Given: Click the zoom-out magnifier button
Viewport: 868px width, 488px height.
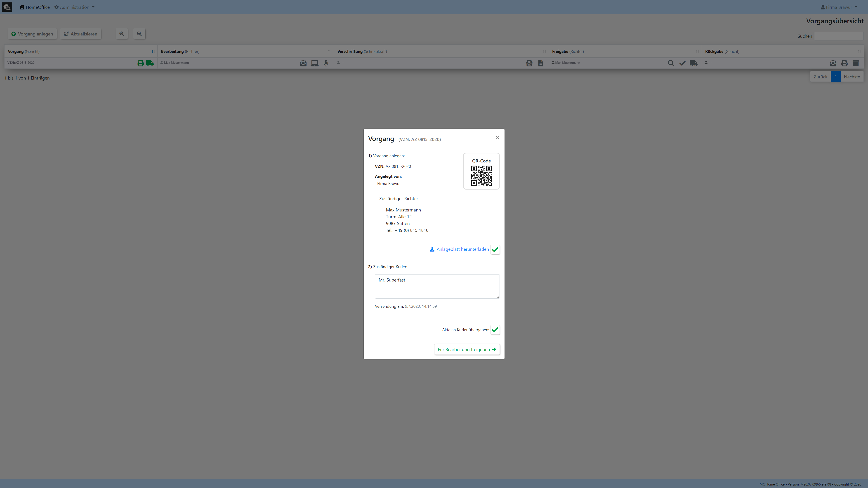Looking at the screenshot, I should 139,34.
